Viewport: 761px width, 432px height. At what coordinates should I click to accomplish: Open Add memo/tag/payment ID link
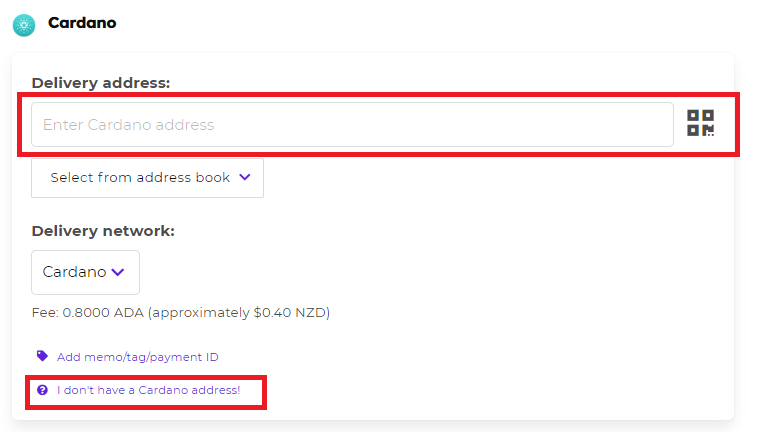(138, 357)
